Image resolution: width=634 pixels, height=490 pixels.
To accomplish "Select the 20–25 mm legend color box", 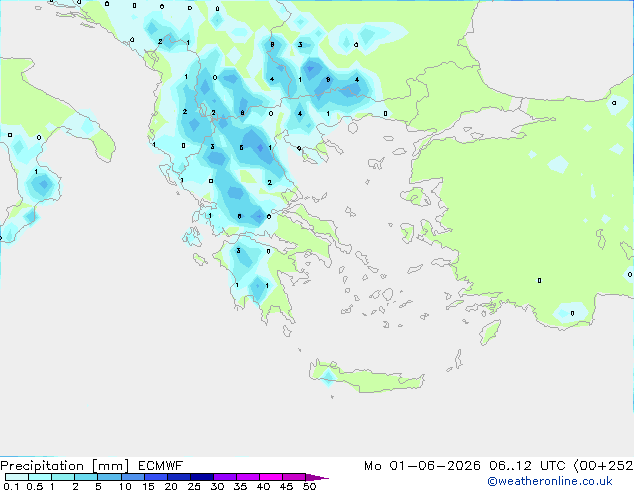I will coord(179,477).
